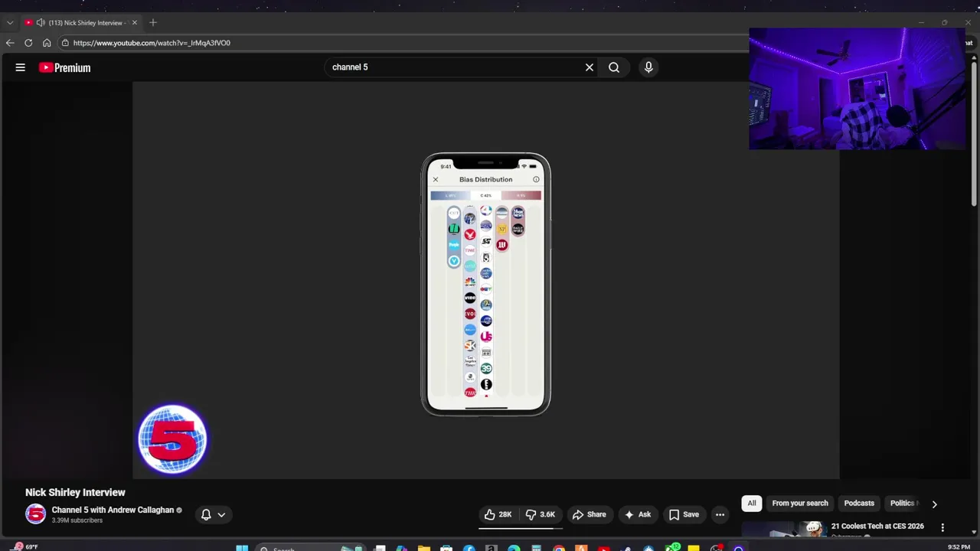Select the Politics chip
This screenshot has width=980, height=551.
click(x=902, y=503)
